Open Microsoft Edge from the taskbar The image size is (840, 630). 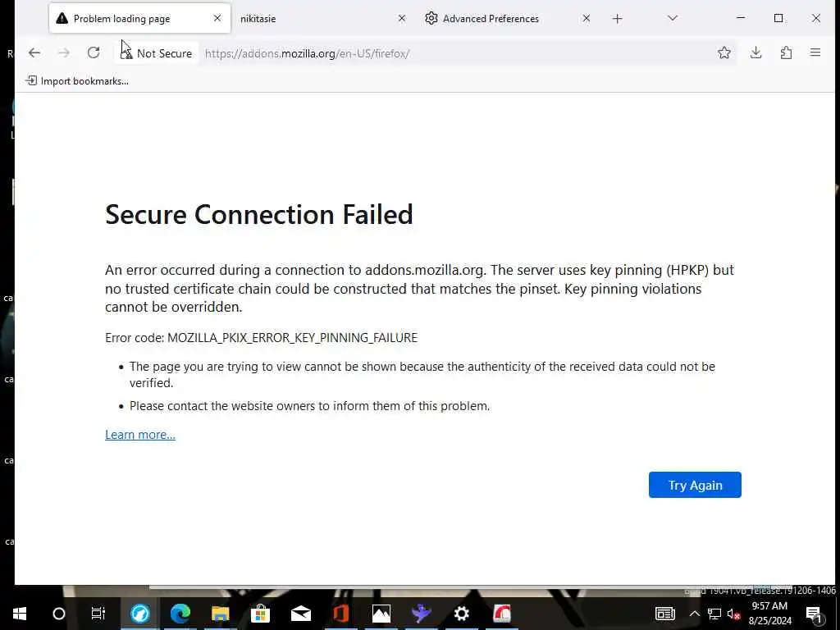[180, 614]
